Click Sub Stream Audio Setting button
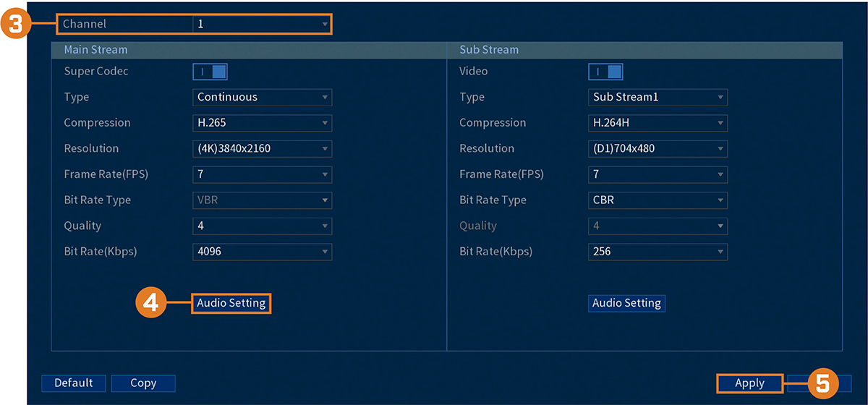 [x=626, y=303]
